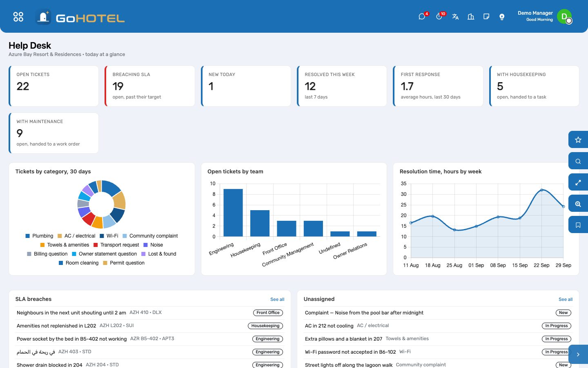588x368 pixels.
Task: See all Unassigned tickets
Action: click(566, 299)
